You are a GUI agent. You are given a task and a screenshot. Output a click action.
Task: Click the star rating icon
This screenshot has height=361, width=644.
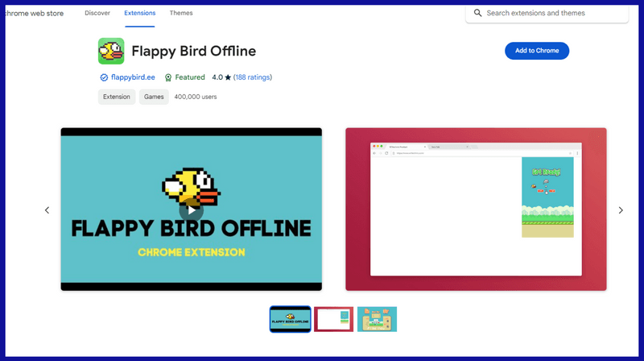(228, 77)
